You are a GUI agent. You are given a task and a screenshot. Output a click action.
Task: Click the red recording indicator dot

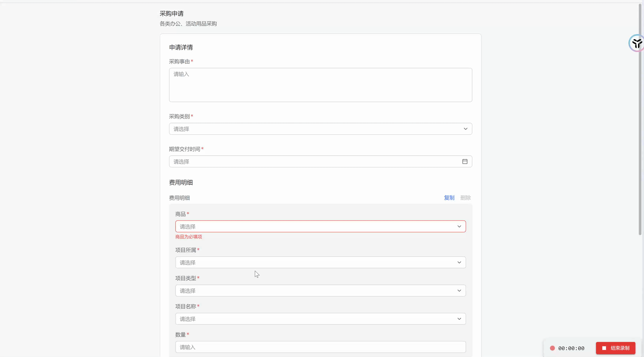point(552,348)
